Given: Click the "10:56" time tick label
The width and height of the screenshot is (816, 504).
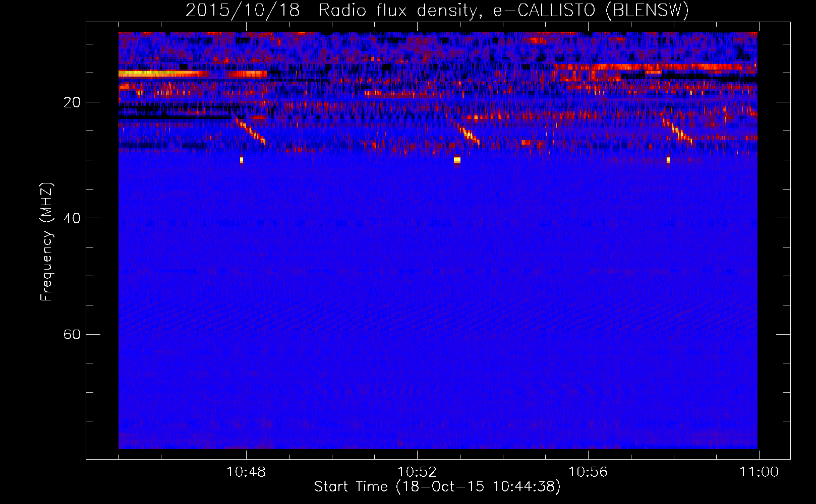Looking at the screenshot, I should [588, 472].
